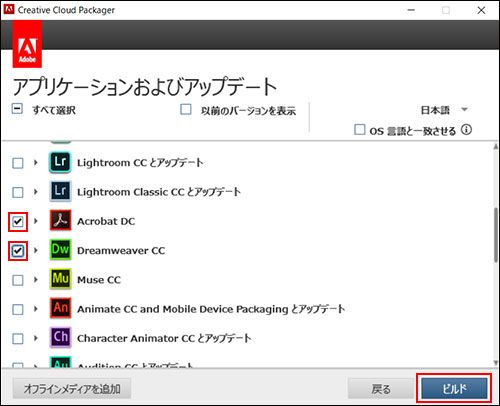Enable 以前のバージョンを表示 checkbox

(186, 109)
